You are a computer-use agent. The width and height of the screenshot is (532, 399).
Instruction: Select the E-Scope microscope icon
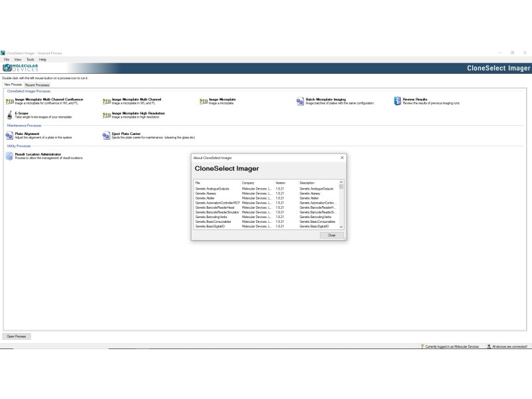coord(9,115)
